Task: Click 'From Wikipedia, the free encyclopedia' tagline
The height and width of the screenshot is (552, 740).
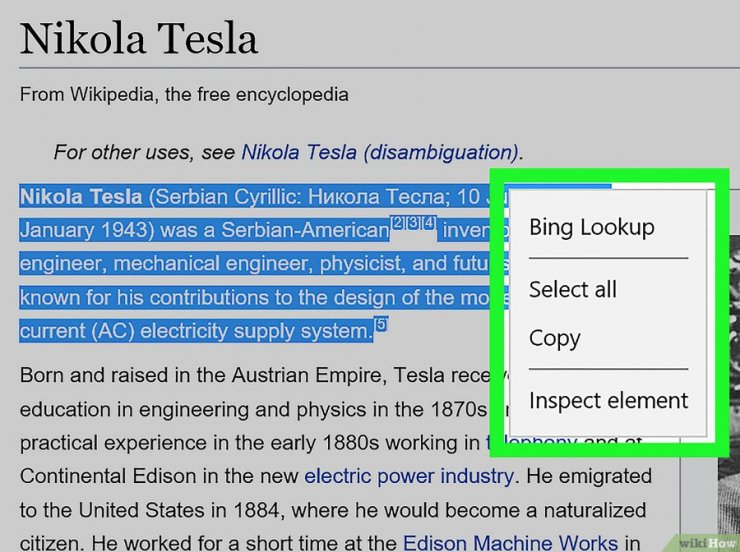Action: [184, 94]
